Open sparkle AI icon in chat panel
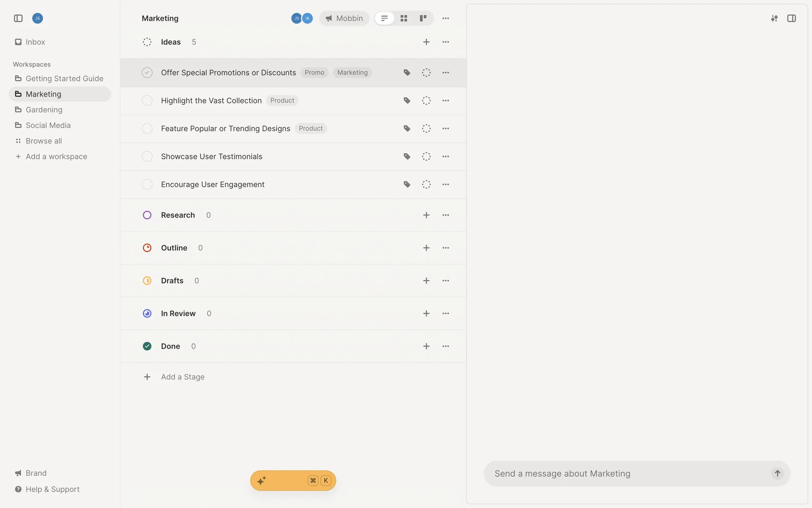 774,18
